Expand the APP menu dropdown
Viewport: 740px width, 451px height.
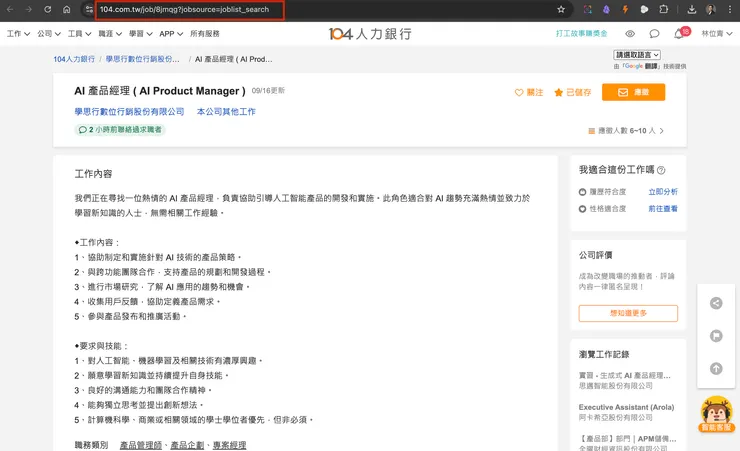click(171, 33)
